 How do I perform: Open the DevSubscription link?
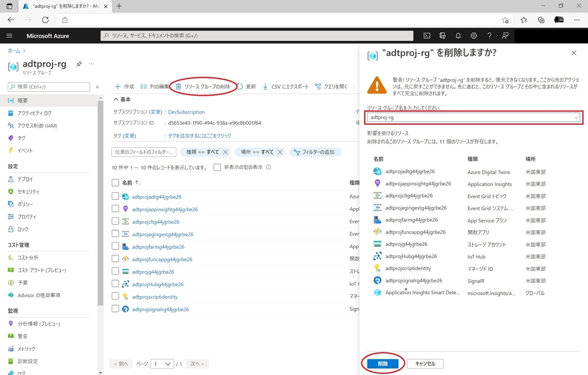pyautogui.click(x=186, y=112)
